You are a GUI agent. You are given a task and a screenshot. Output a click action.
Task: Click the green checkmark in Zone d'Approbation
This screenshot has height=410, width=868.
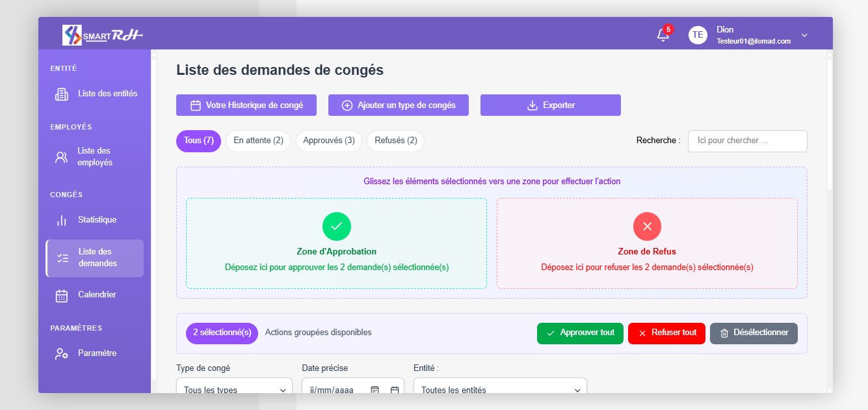pyautogui.click(x=336, y=226)
